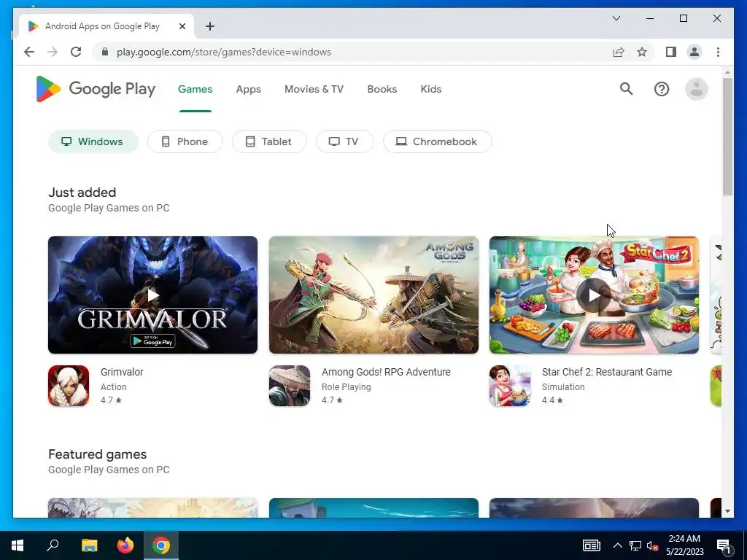747x560 pixels.
Task: Select the Tablet device filter chip
Action: 269,141
